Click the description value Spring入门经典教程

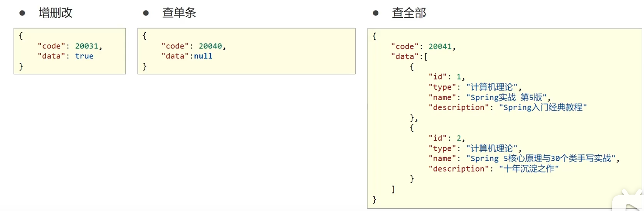pos(543,107)
